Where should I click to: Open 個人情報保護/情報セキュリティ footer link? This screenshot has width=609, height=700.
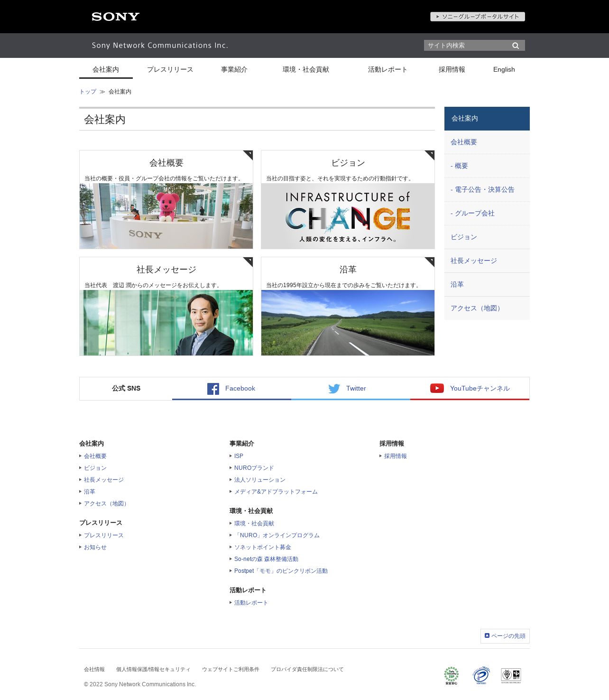coord(153,670)
